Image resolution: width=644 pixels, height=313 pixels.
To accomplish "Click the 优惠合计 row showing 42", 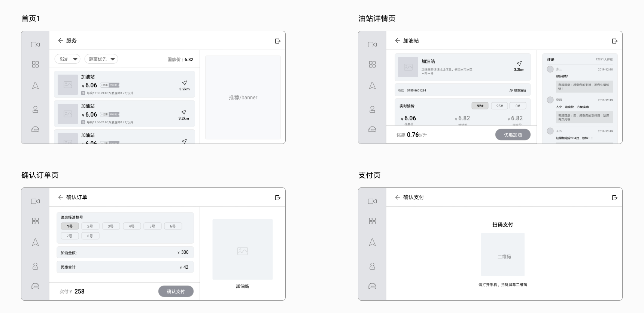I will pos(125,267).
